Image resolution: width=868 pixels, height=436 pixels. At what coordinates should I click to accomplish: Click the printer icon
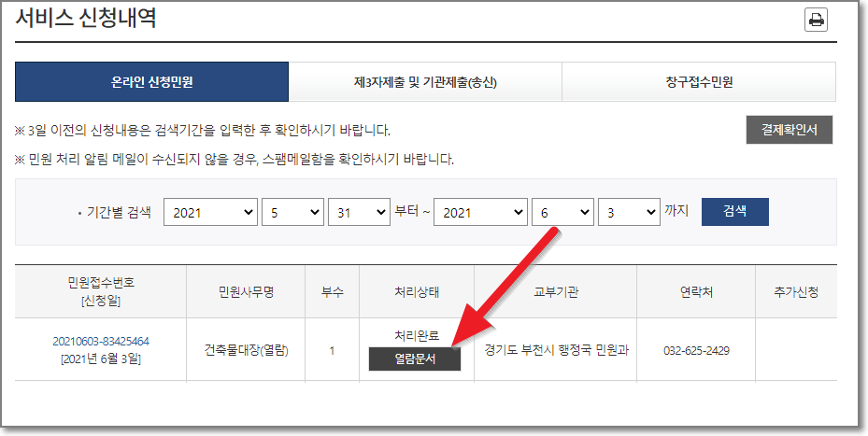point(816,21)
